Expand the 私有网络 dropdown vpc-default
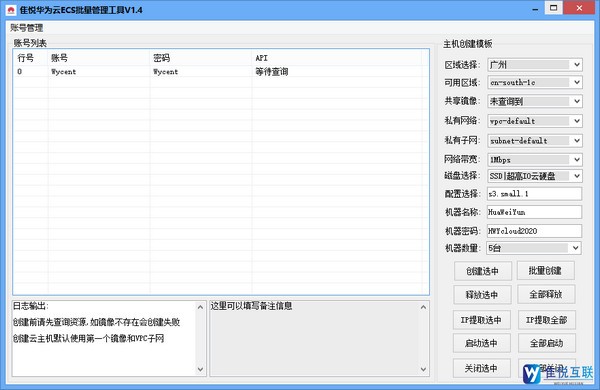This screenshot has width=600, height=390. (535, 121)
